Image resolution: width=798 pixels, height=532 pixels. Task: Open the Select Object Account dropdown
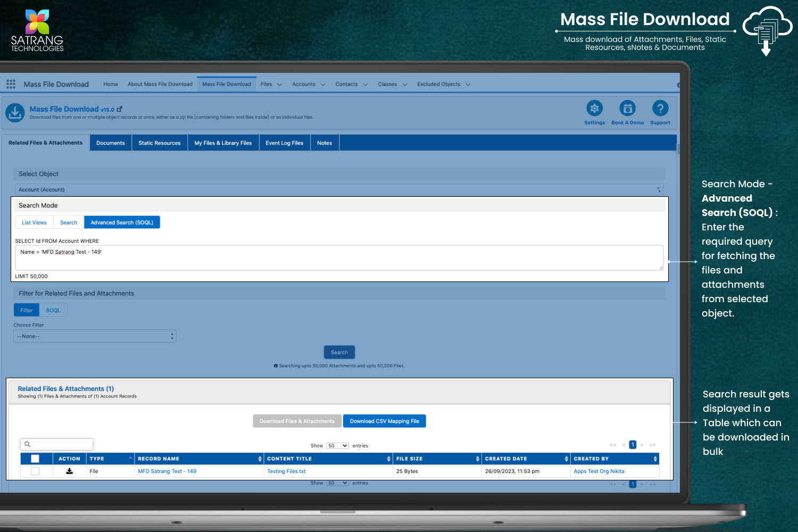pyautogui.click(x=339, y=189)
